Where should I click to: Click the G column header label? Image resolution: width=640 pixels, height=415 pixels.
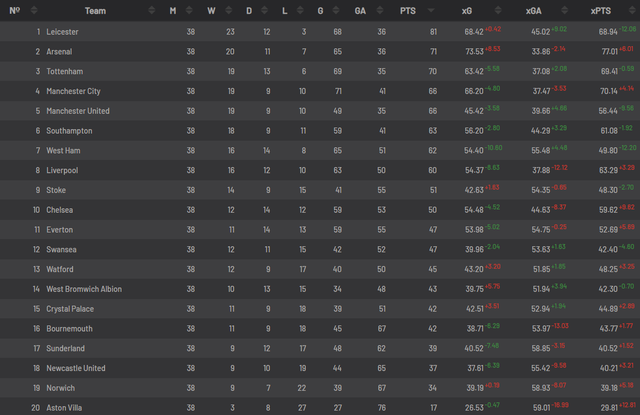(320, 11)
